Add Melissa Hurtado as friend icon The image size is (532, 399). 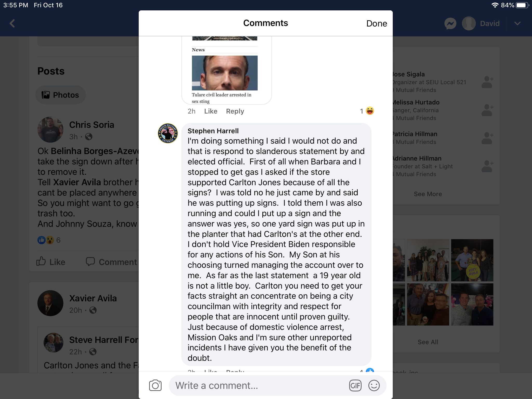coord(487,110)
